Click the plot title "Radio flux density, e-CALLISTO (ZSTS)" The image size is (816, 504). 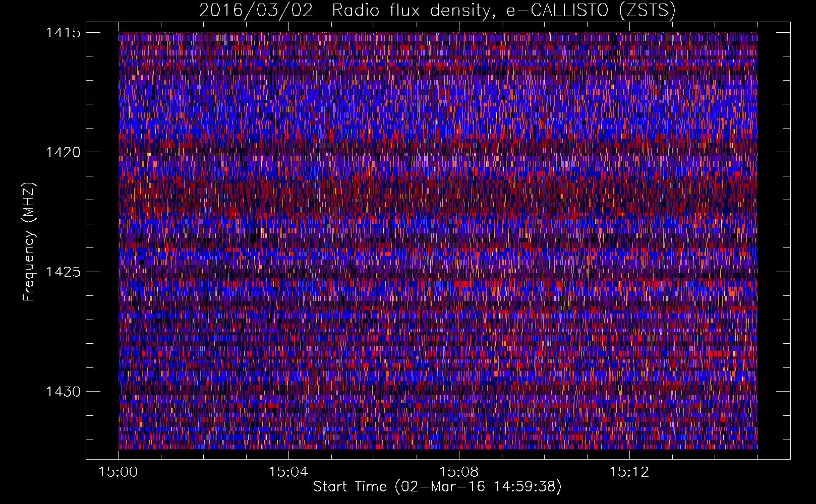coord(503,10)
